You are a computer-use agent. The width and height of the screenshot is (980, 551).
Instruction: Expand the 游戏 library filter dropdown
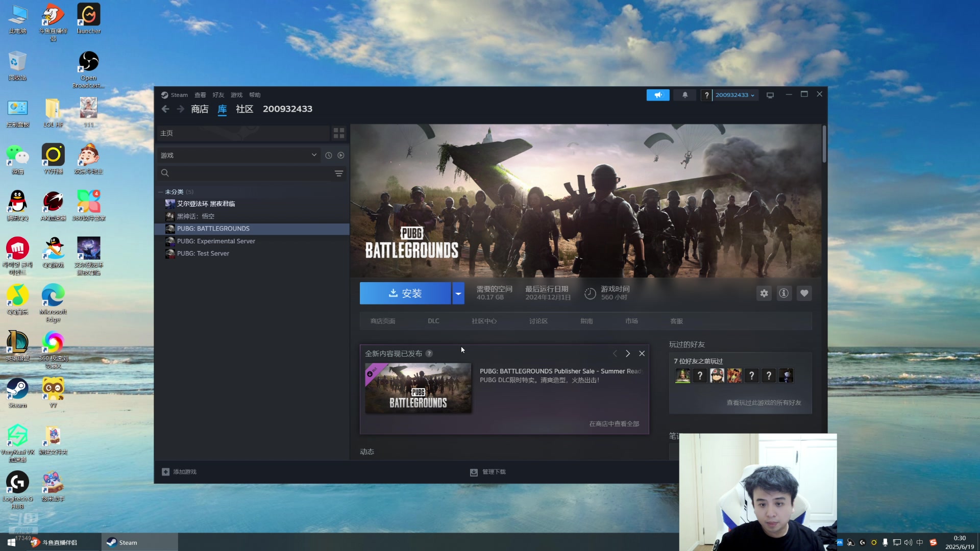coord(239,156)
